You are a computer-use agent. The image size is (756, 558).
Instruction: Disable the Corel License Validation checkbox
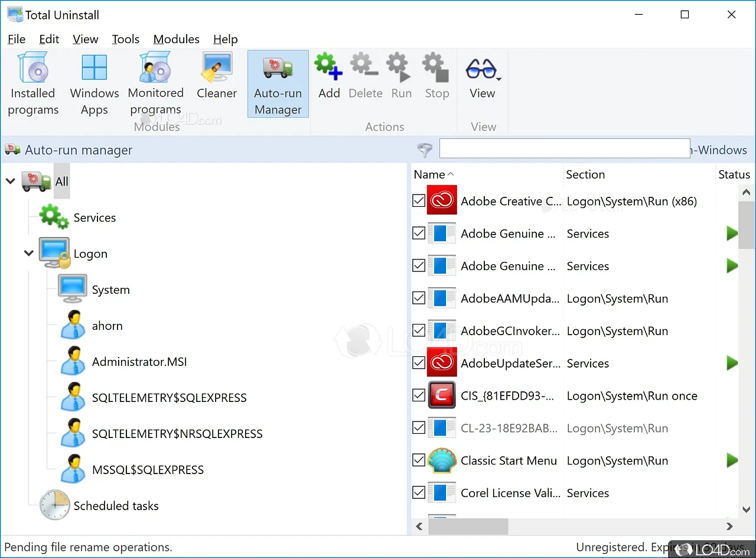click(x=419, y=492)
